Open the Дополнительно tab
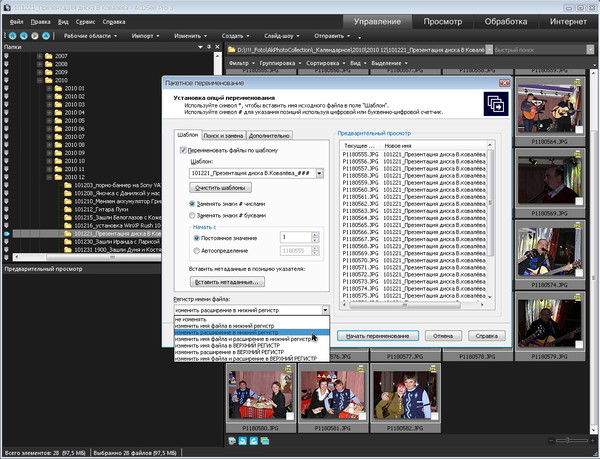This screenshot has height=459, width=600. pyautogui.click(x=269, y=135)
